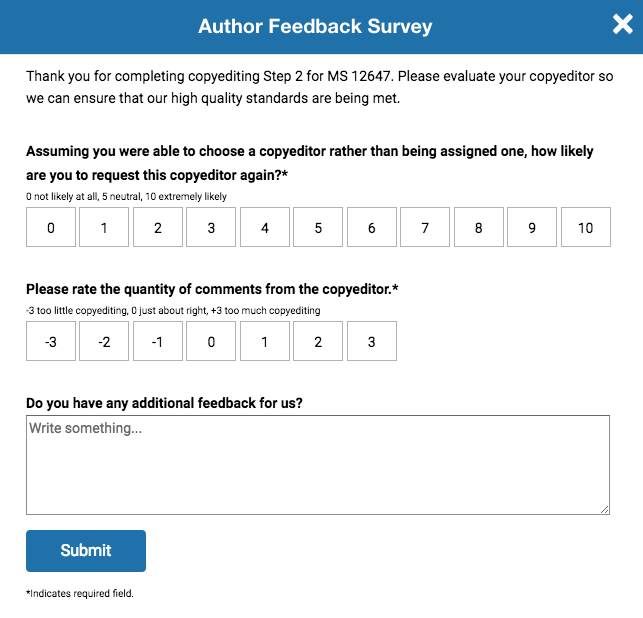Select likelihood rating 1
Viewport: 643px width, 618px height.
(x=104, y=227)
